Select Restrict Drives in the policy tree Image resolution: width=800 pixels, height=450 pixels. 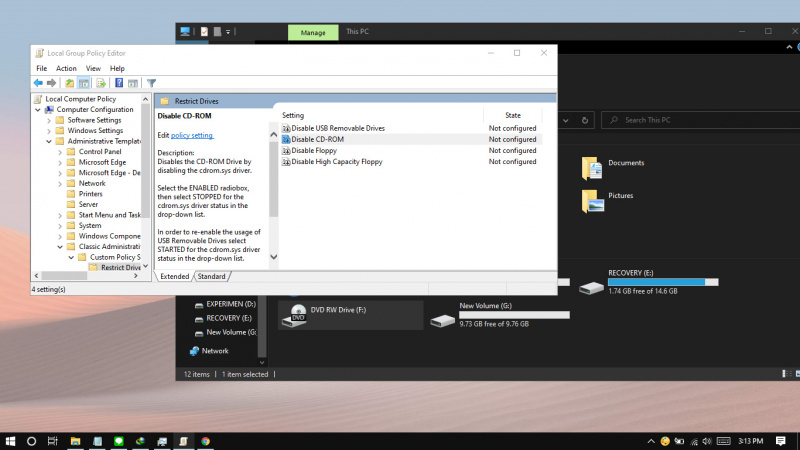click(120, 268)
